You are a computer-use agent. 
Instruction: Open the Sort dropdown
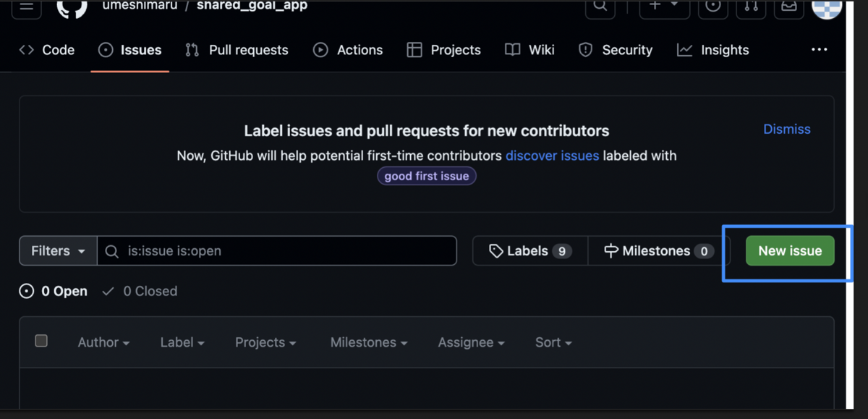tap(553, 342)
